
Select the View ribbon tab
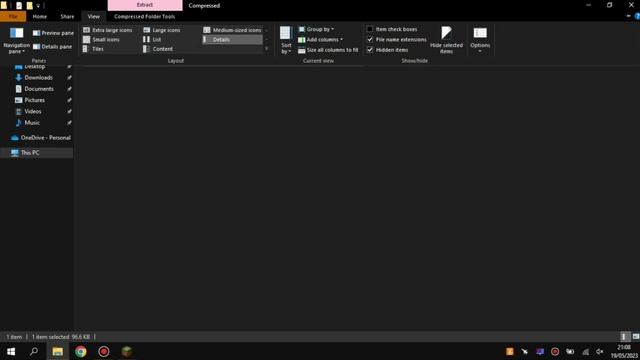(93, 16)
